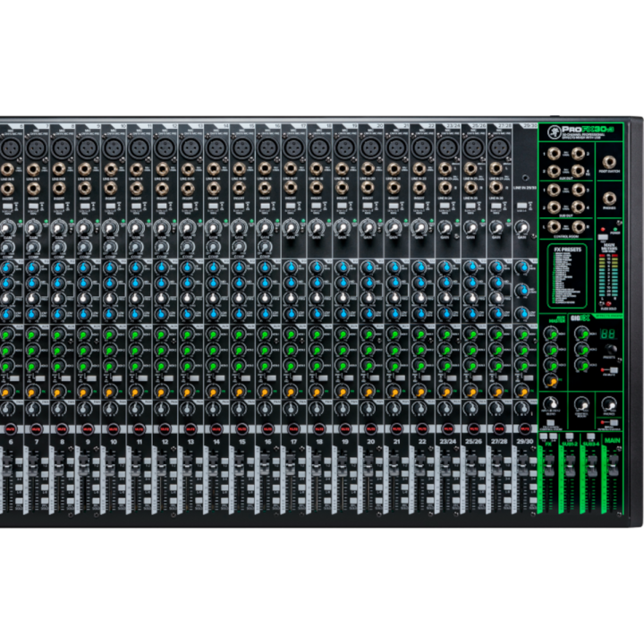Click the Control Room R output jack
This screenshot has height=644, width=644.
click(x=579, y=226)
